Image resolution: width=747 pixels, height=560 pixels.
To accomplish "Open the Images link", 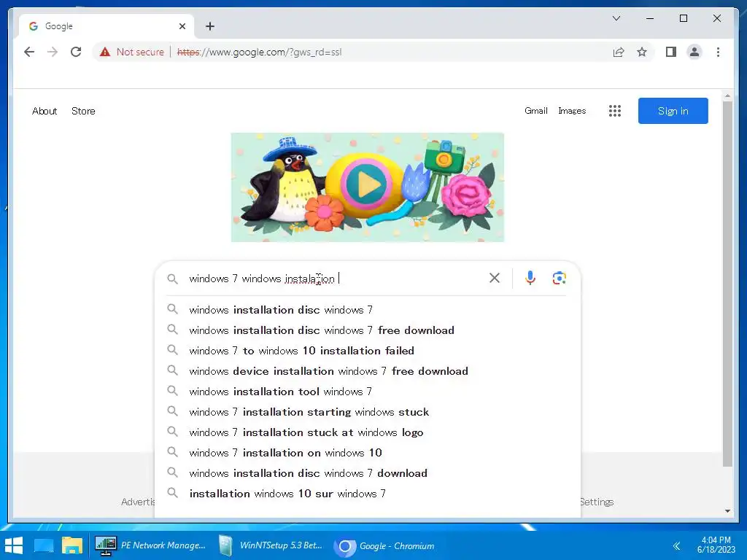I will tap(572, 111).
